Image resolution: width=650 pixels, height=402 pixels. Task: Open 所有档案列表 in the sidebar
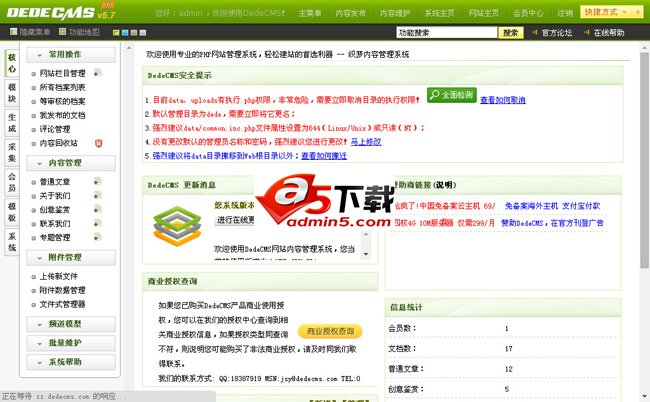pos(63,87)
